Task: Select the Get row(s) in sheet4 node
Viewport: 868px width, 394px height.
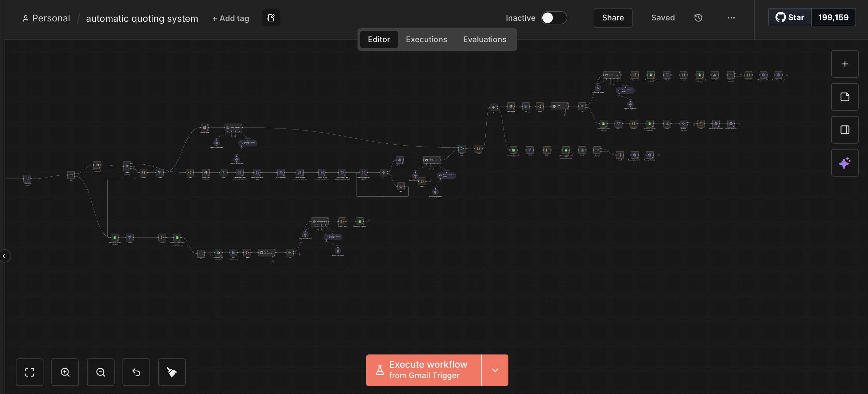Action: coord(603,124)
